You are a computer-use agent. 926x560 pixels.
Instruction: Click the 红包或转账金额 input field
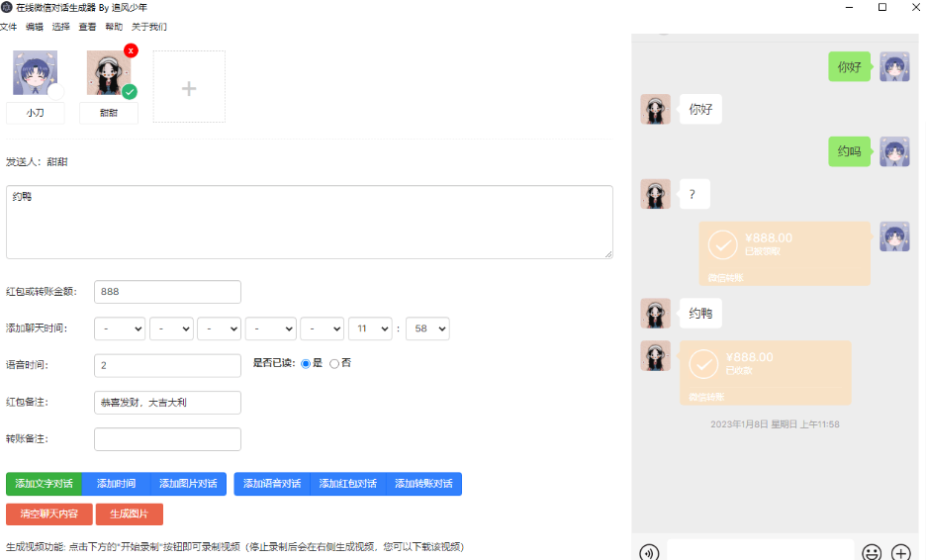pos(167,292)
